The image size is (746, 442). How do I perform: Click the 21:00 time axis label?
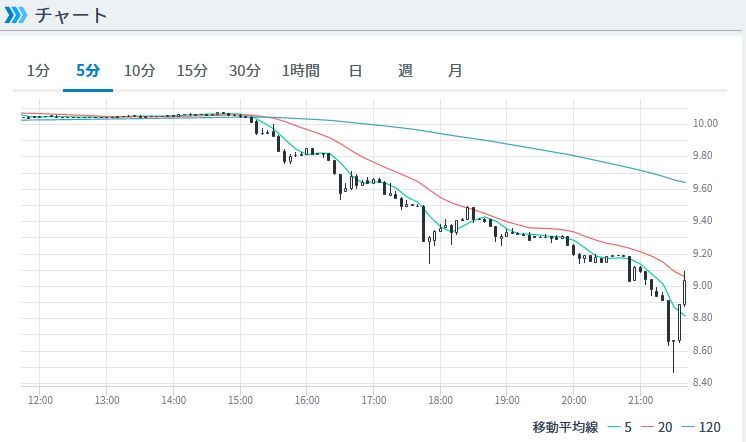point(640,400)
